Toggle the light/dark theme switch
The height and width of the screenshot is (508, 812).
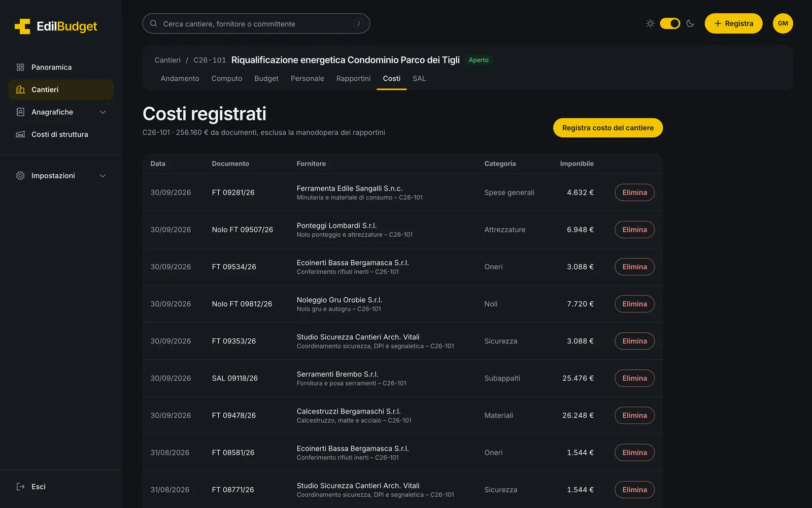click(670, 23)
